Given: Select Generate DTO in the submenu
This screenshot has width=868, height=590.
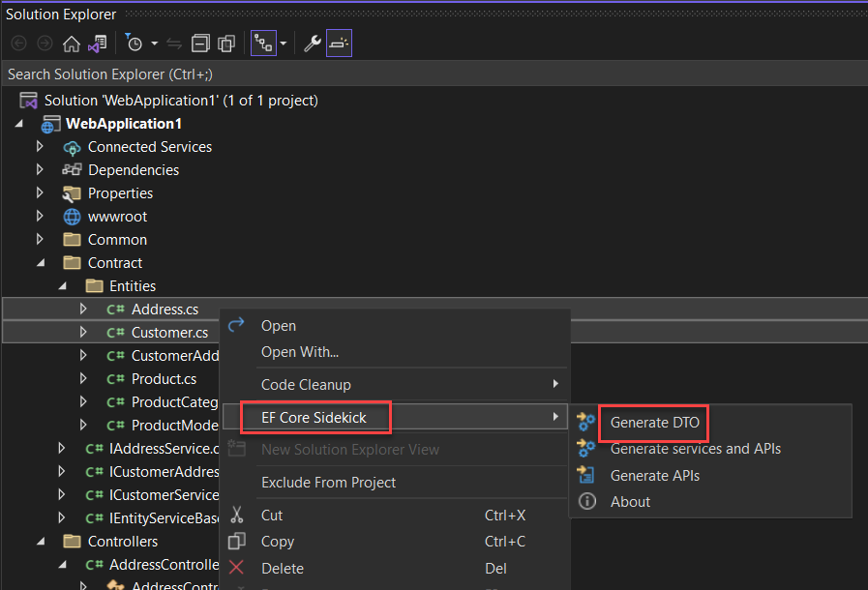Looking at the screenshot, I should coord(654,423).
